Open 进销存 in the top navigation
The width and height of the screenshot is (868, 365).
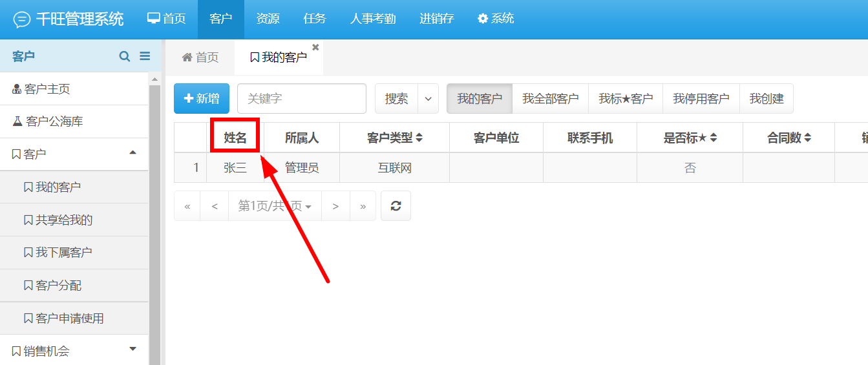click(437, 19)
